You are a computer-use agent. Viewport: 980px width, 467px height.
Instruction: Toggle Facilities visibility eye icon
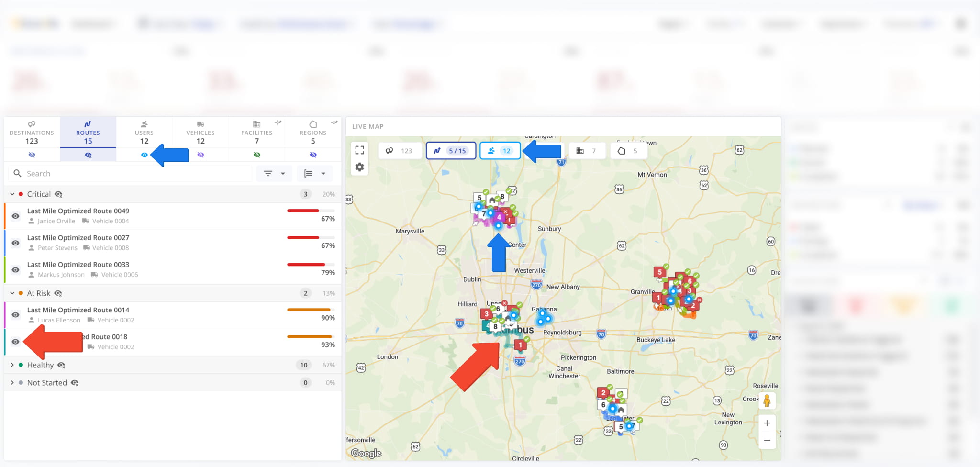pos(257,155)
